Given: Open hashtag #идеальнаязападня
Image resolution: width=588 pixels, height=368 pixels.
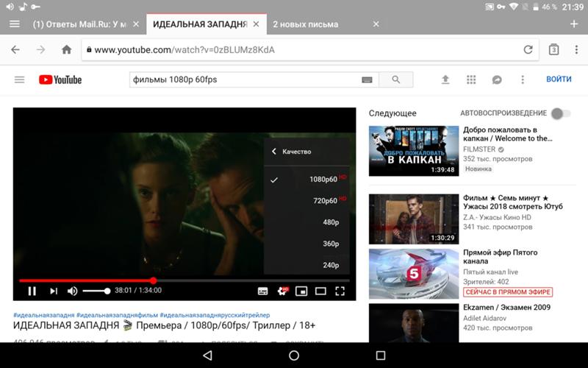Looking at the screenshot, I should point(44,315).
